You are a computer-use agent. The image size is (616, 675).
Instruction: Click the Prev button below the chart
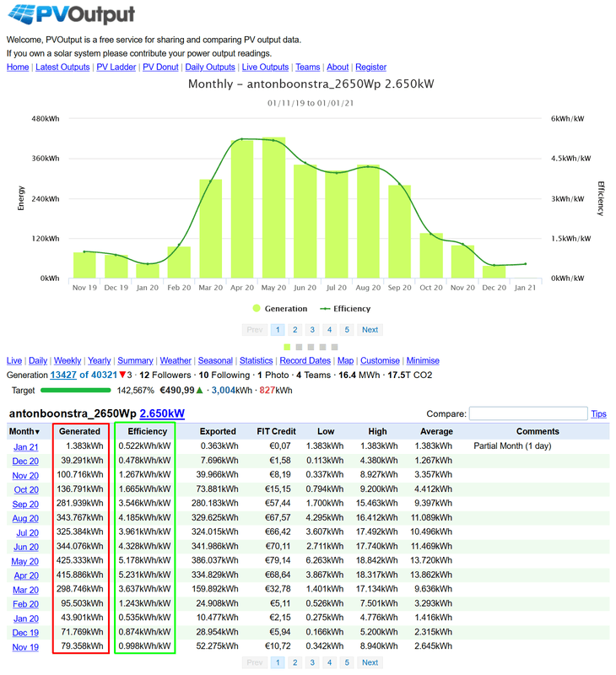(254, 330)
